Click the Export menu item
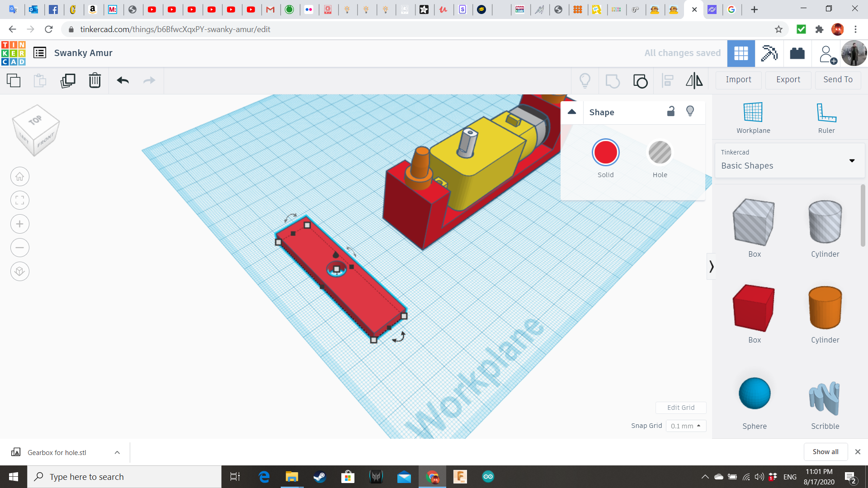868x488 pixels. point(788,79)
